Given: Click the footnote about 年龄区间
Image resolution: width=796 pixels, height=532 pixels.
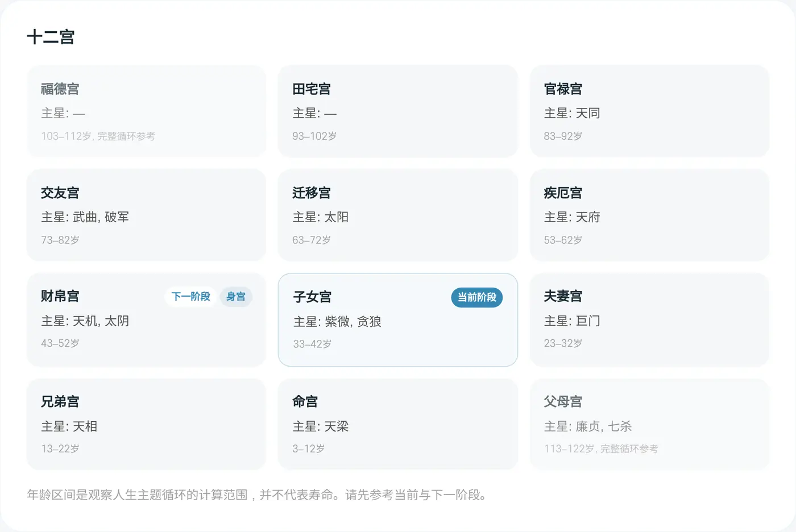Looking at the screenshot, I should click(257, 494).
